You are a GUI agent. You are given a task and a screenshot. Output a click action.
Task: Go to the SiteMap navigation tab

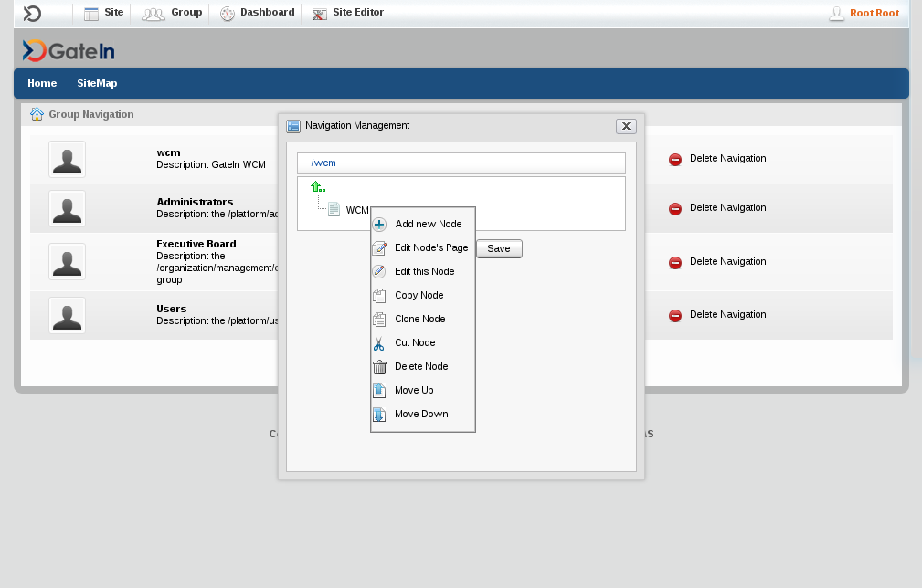point(97,83)
